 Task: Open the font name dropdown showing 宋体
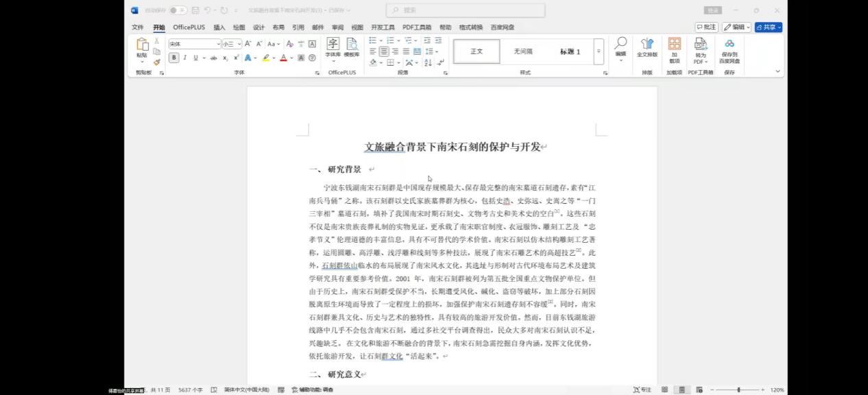point(194,44)
